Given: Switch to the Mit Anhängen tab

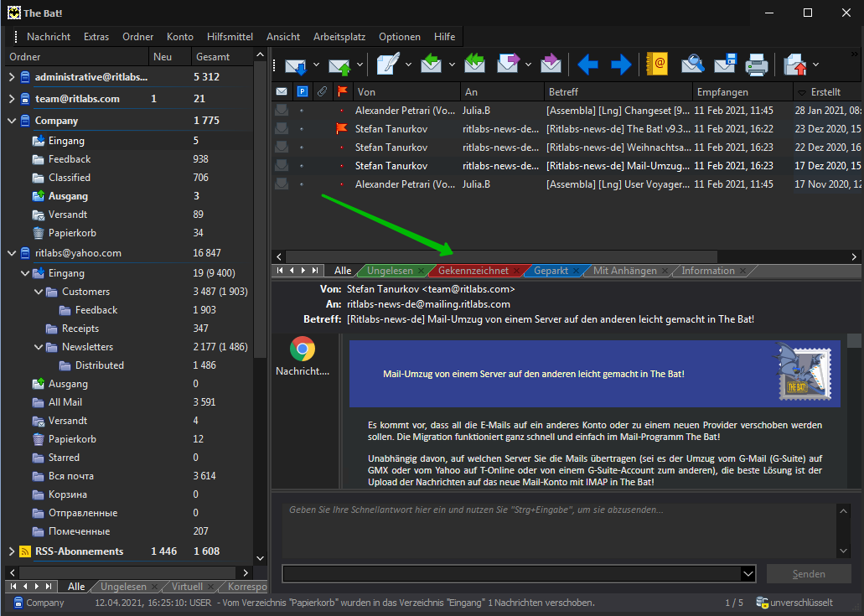Looking at the screenshot, I should coord(625,271).
